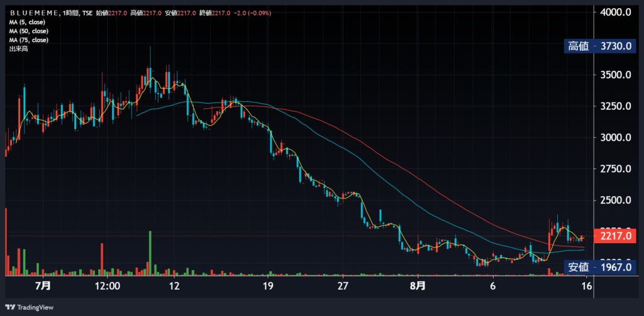Click the 3250.0 price axis label
The width and height of the screenshot is (644, 316).
(x=615, y=106)
